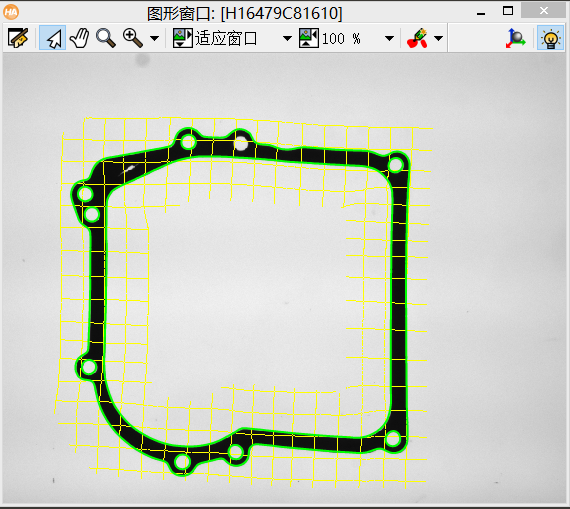This screenshot has height=509, width=570.
Task: Open the 100 % zoom dropdown arrow
Action: point(389,38)
